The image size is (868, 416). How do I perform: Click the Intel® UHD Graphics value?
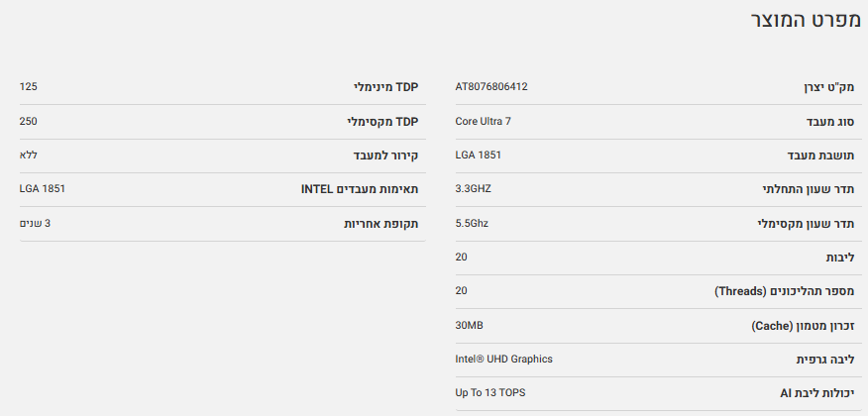click(504, 360)
